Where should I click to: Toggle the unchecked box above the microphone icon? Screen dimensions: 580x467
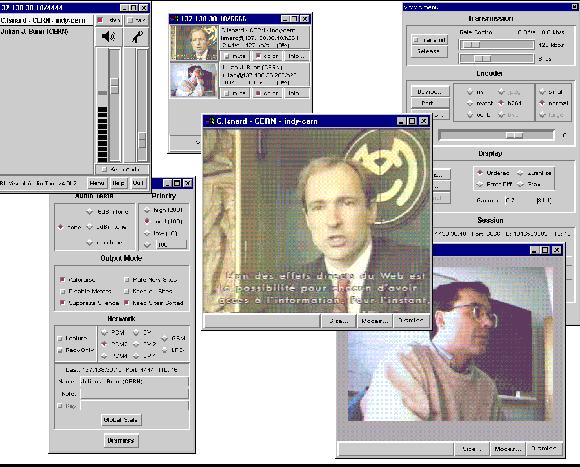130,20
